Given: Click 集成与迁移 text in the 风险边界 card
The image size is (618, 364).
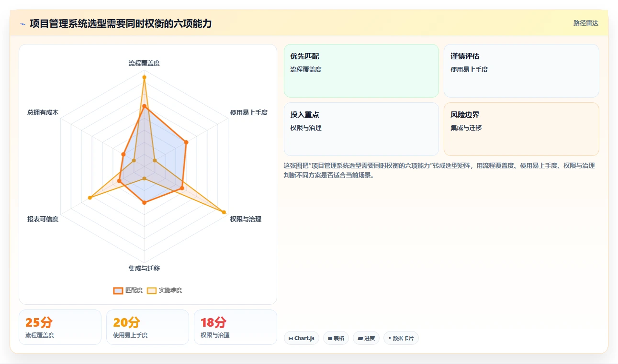Looking at the screenshot, I should 466,128.
